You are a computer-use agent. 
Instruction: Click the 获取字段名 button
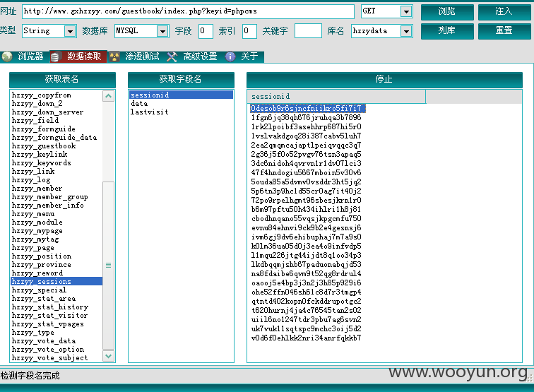[181, 80]
